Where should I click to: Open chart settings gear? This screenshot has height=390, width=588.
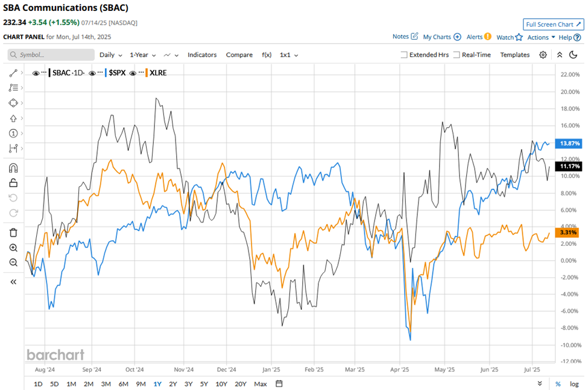coord(543,55)
